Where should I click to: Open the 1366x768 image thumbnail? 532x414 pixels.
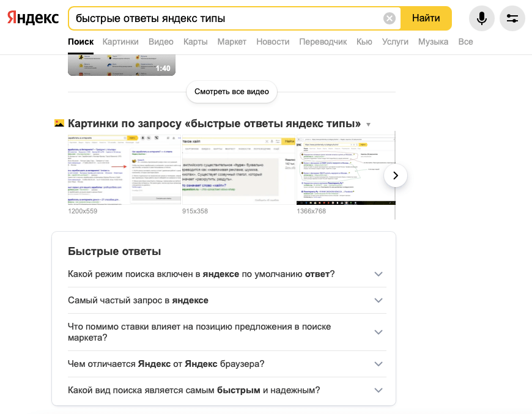coord(345,169)
